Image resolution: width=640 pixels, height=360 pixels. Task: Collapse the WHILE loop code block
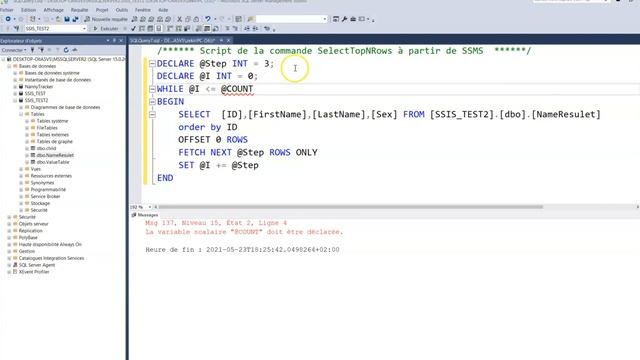point(152,89)
